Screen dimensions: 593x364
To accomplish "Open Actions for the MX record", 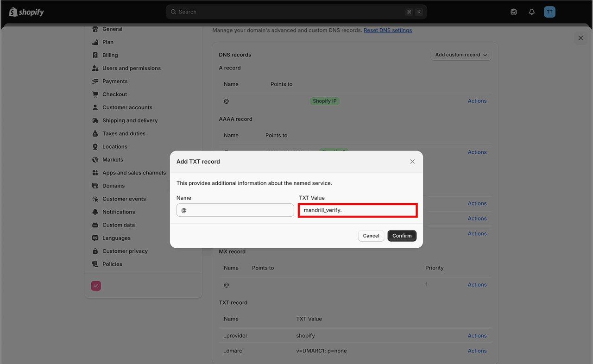I will point(477,285).
